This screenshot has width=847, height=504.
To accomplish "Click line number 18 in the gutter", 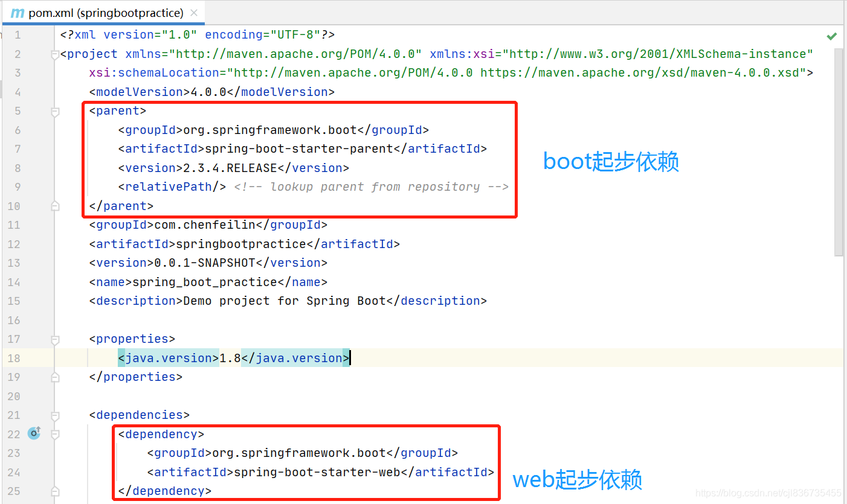I will coord(13,359).
